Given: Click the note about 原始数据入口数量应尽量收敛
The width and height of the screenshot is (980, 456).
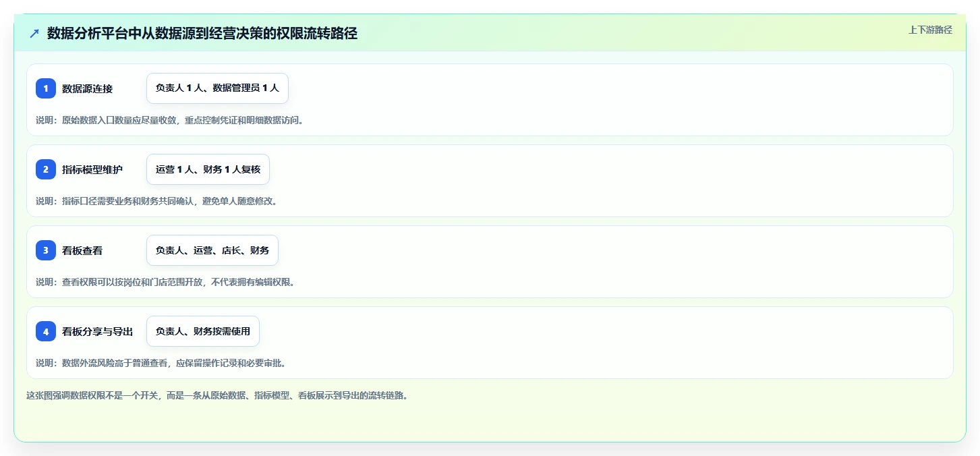Looking at the screenshot, I should coord(170,120).
